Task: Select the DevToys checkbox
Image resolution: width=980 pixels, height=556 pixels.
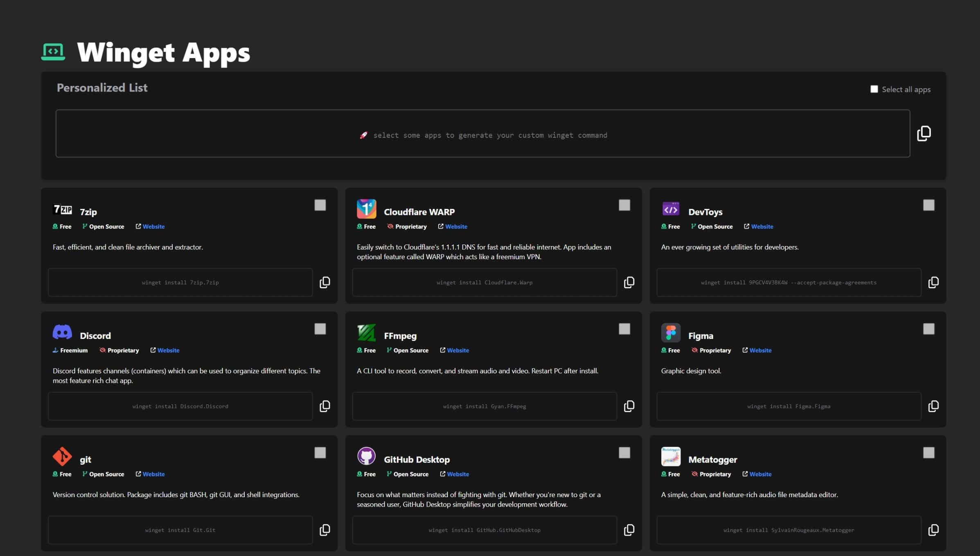Action: (x=929, y=205)
